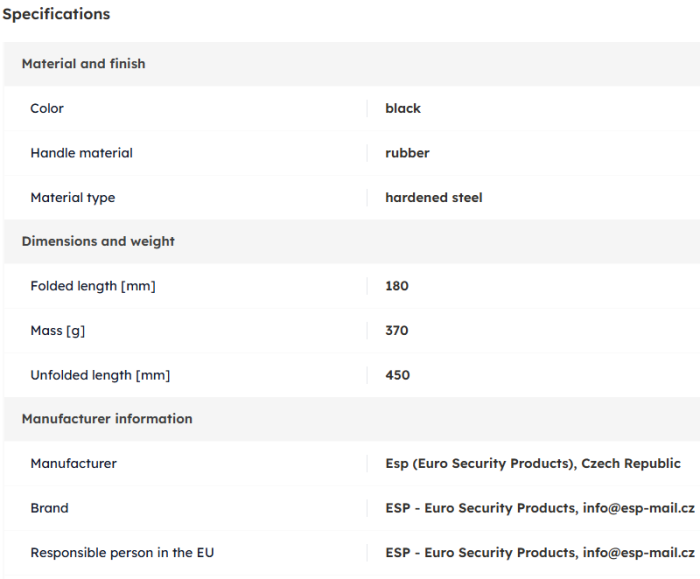The height and width of the screenshot is (579, 700).
Task: Select the 370 mass value
Action: tap(397, 330)
